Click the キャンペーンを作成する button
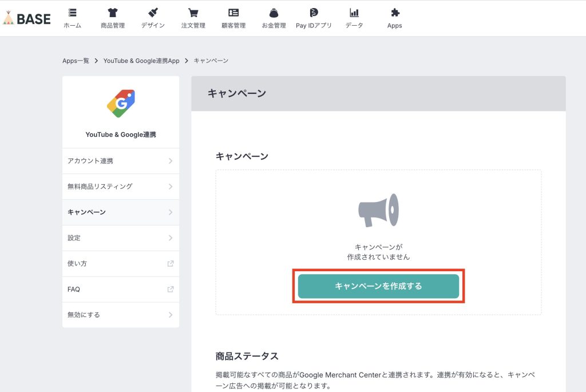This screenshot has width=586, height=392. pyautogui.click(x=378, y=286)
